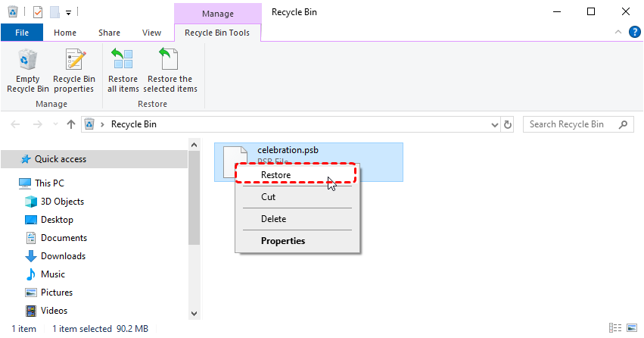The image size is (644, 338).
Task: Click the help question mark icon
Action: (635, 32)
